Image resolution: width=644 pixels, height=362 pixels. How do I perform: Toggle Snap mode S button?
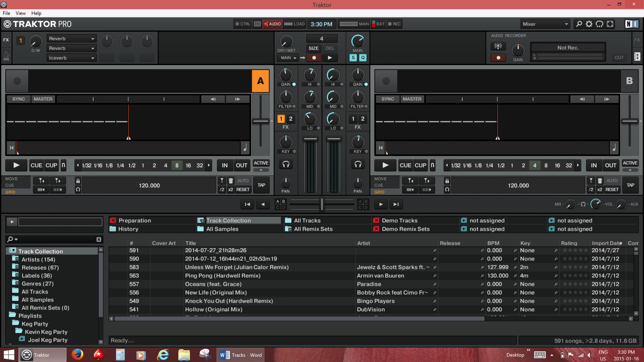pyautogui.click(x=353, y=58)
